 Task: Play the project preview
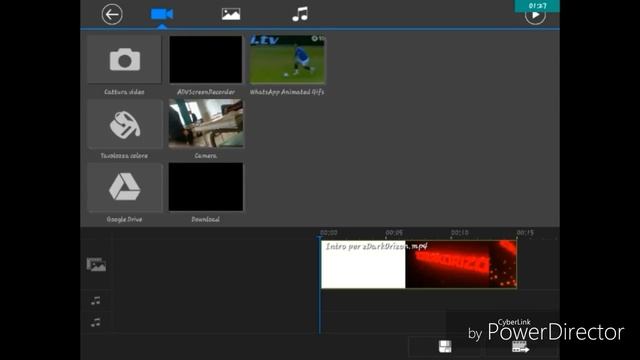(535, 16)
